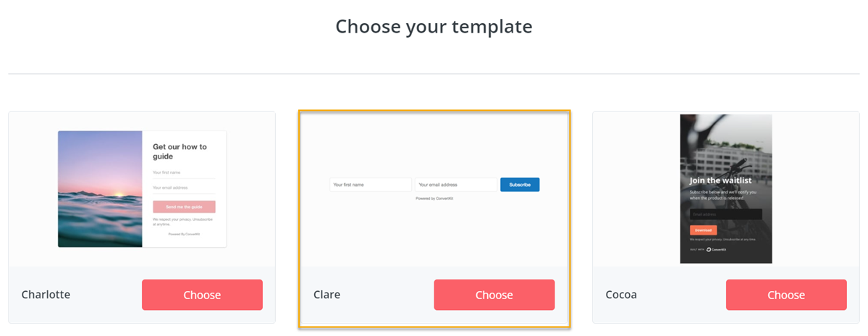Click email address field in Charlotte preview
868x336 pixels.
click(x=184, y=188)
